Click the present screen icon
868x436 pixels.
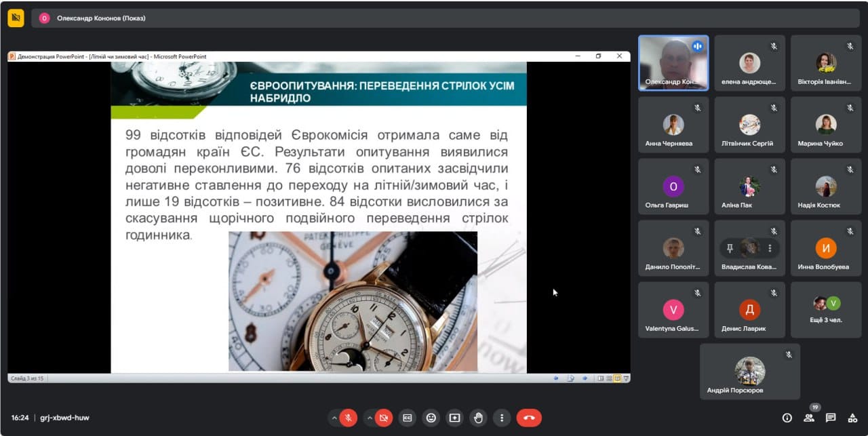click(x=454, y=418)
